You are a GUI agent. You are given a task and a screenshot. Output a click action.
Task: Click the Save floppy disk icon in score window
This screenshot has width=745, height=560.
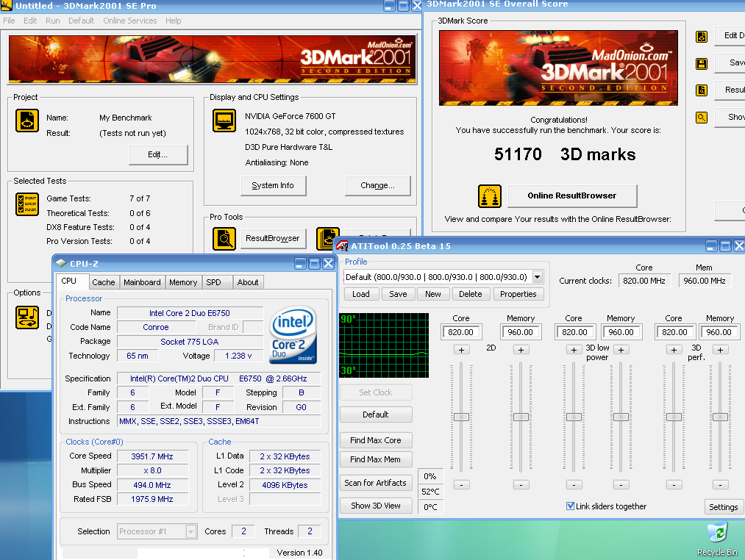702,64
